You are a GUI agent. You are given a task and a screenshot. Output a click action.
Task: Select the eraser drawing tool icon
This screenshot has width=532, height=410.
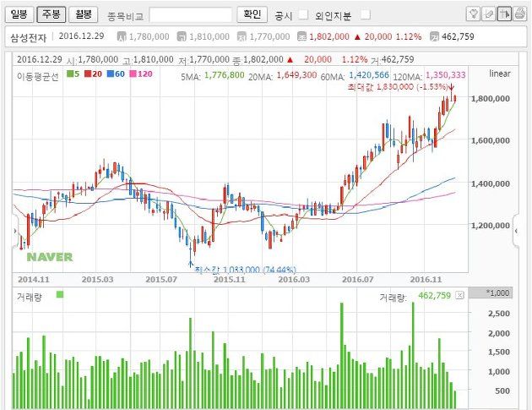tap(489, 14)
